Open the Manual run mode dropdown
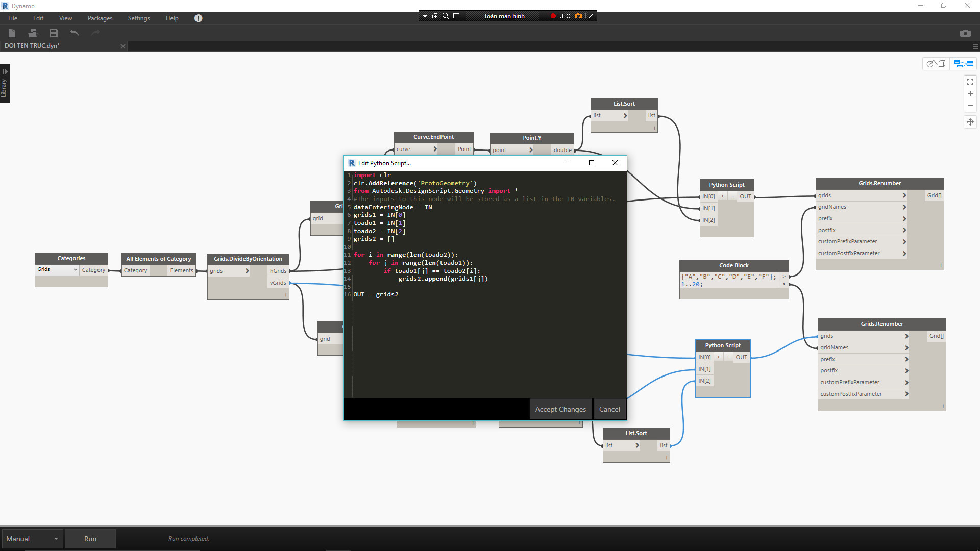The image size is (980, 551). tap(32, 539)
